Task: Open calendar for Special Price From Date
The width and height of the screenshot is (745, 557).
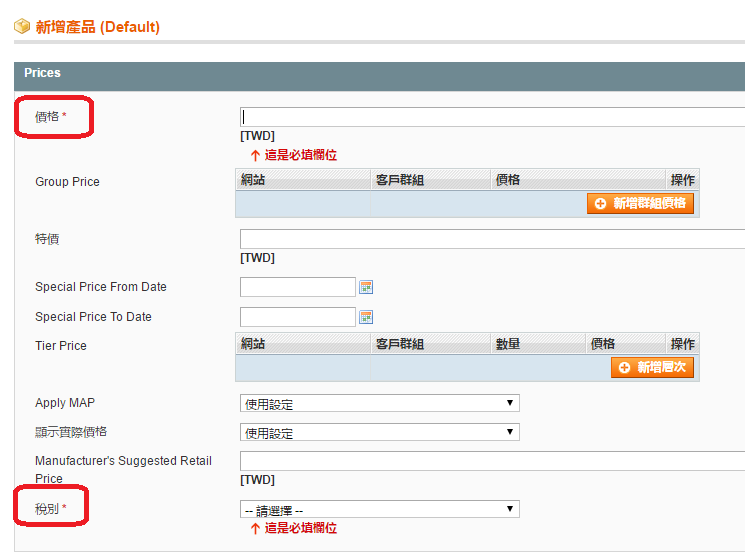Action: pyautogui.click(x=366, y=288)
